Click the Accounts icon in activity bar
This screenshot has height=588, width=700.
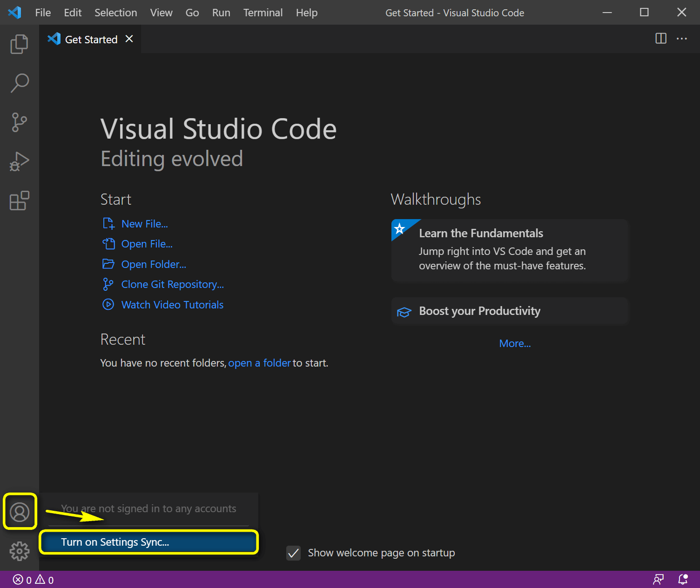point(20,512)
